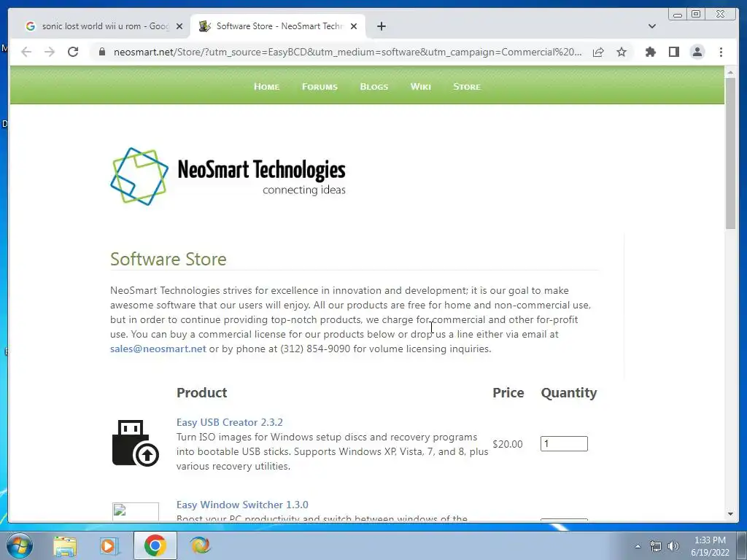The height and width of the screenshot is (560, 747).
Task: Click the NeoSmart Technologies logo
Action: [x=228, y=176]
